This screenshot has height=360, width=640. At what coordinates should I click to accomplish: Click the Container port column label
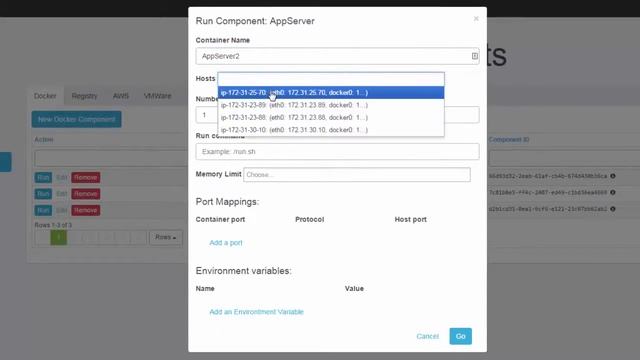(220, 220)
